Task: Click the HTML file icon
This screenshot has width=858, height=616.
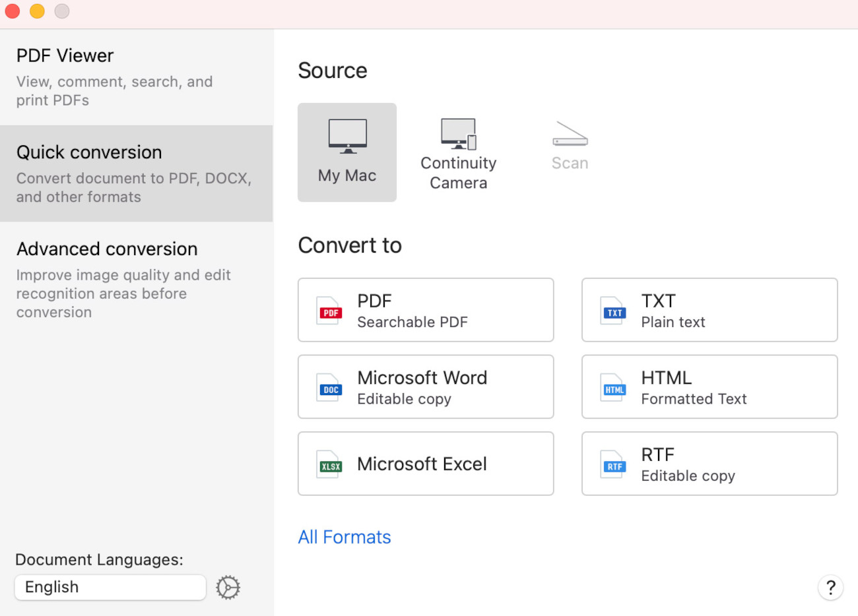Action: tap(614, 388)
